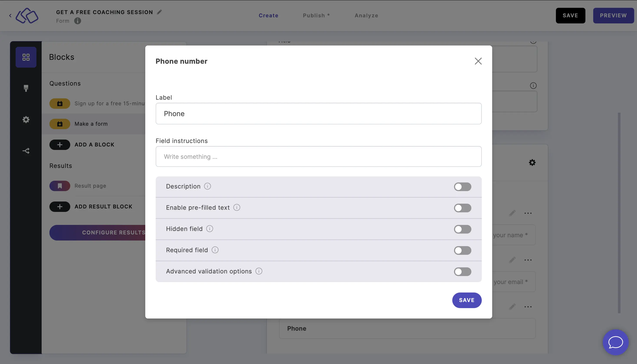Edit the form title with pencil icon
Image resolution: width=637 pixels, height=364 pixels.
(x=159, y=12)
